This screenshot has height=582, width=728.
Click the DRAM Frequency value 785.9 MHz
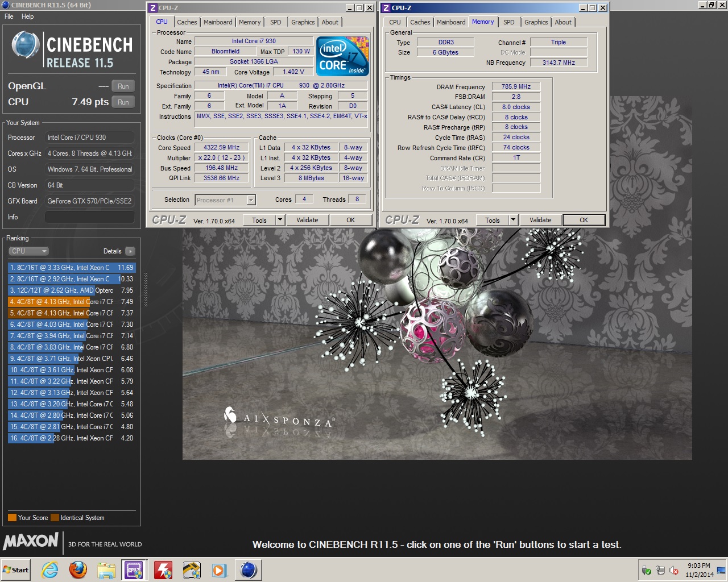(x=516, y=86)
